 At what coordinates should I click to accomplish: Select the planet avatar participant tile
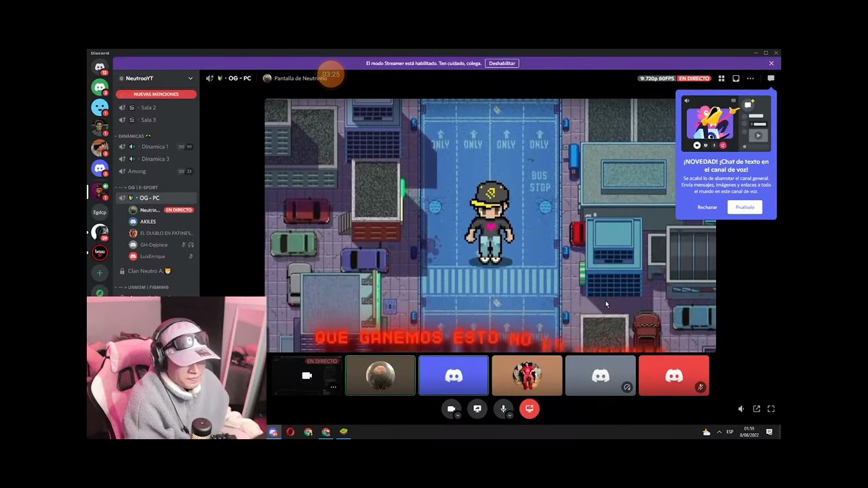380,375
